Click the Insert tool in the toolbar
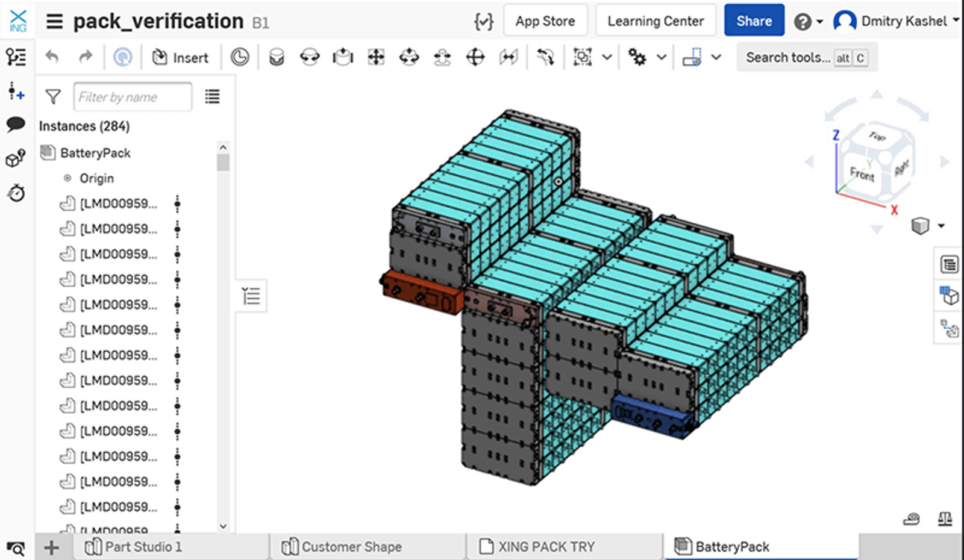Viewport: 964px width, 560px height. pyautogui.click(x=181, y=57)
